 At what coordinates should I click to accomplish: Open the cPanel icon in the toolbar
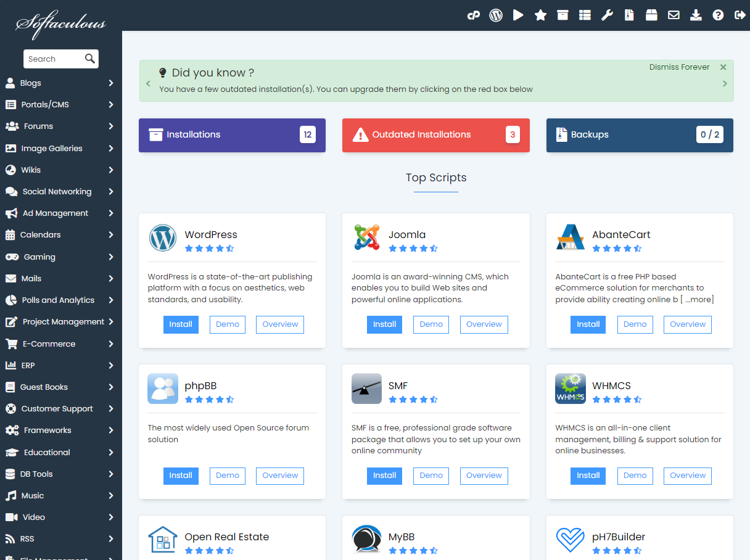474,14
